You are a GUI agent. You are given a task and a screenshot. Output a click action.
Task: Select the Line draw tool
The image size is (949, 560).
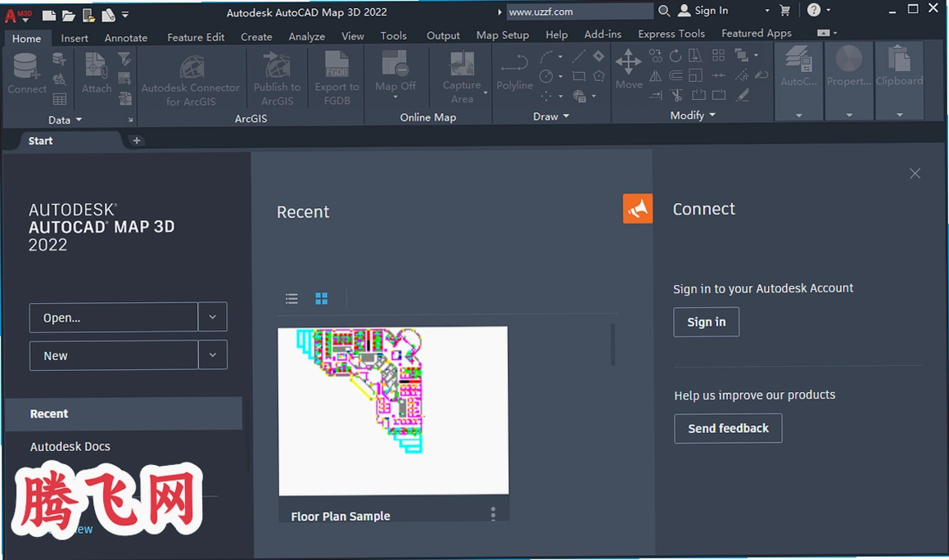pyautogui.click(x=579, y=56)
